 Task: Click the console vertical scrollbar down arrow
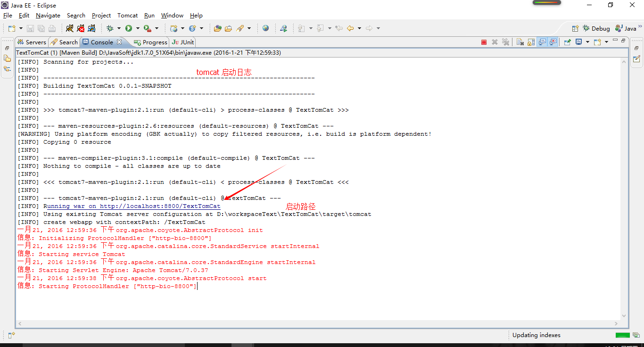624,316
